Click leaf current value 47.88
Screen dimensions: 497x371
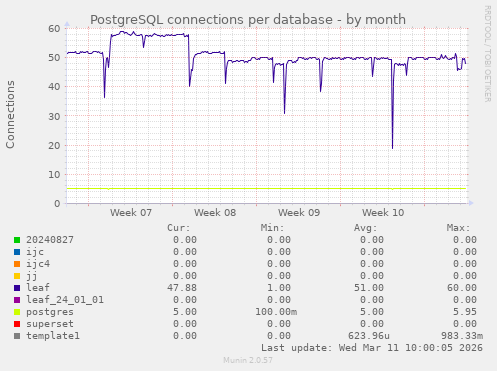182,288
